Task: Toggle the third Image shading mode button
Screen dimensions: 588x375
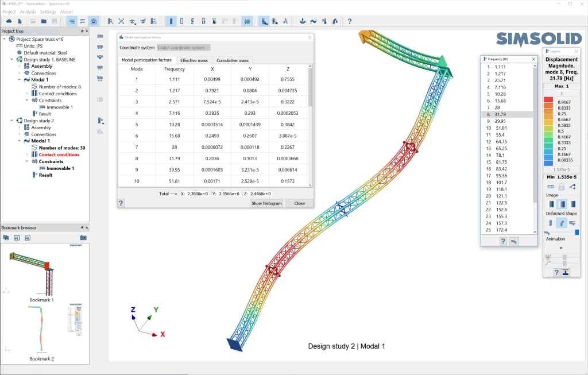Action: click(573, 204)
